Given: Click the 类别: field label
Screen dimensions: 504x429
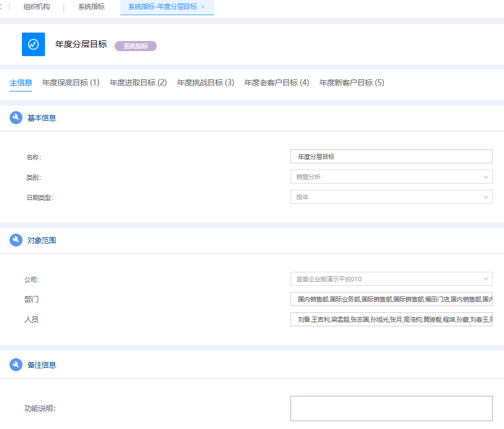Looking at the screenshot, I should pyautogui.click(x=34, y=177).
